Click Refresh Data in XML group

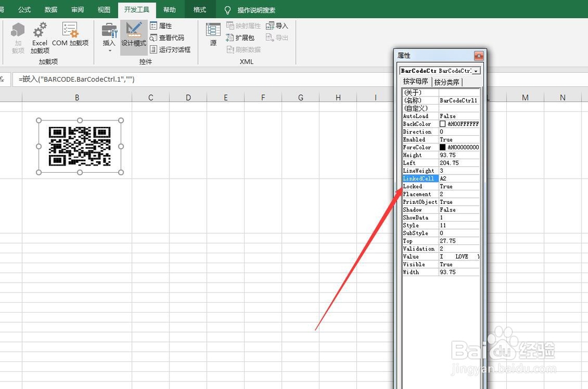pos(243,49)
